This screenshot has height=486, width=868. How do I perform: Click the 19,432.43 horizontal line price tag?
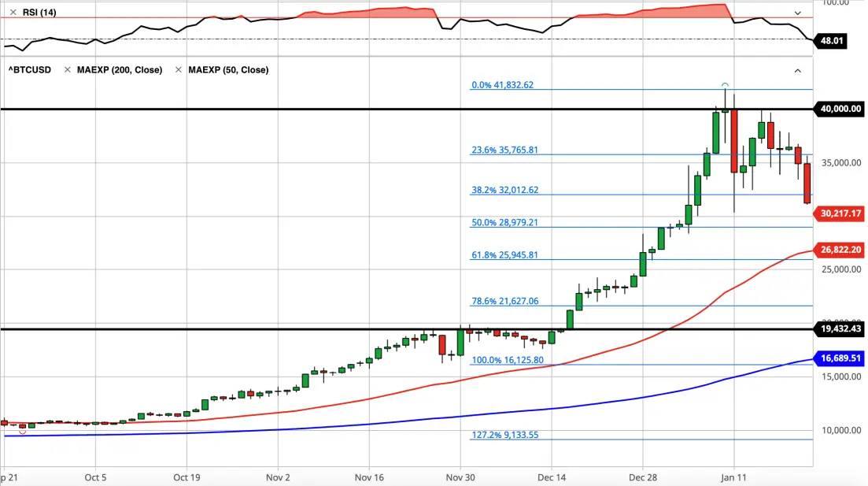(x=839, y=328)
